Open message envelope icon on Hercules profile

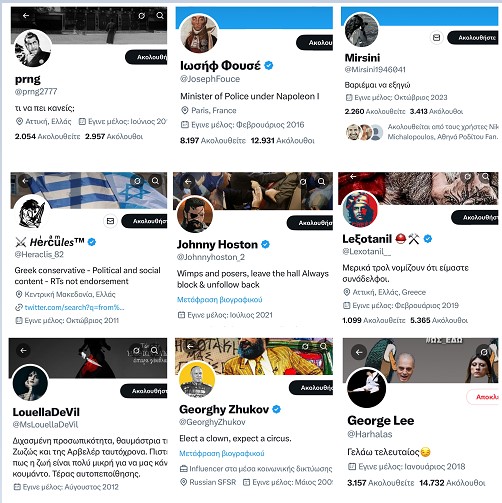click(x=110, y=221)
